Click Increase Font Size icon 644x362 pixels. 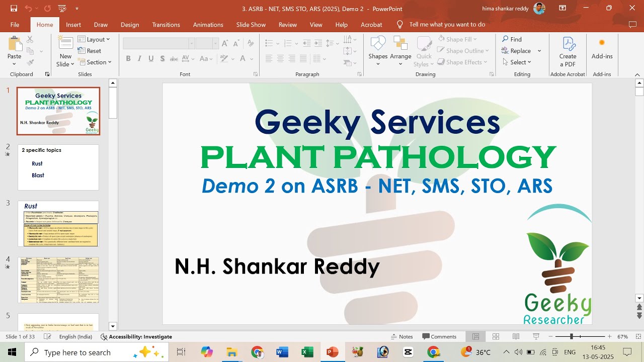coord(224,43)
